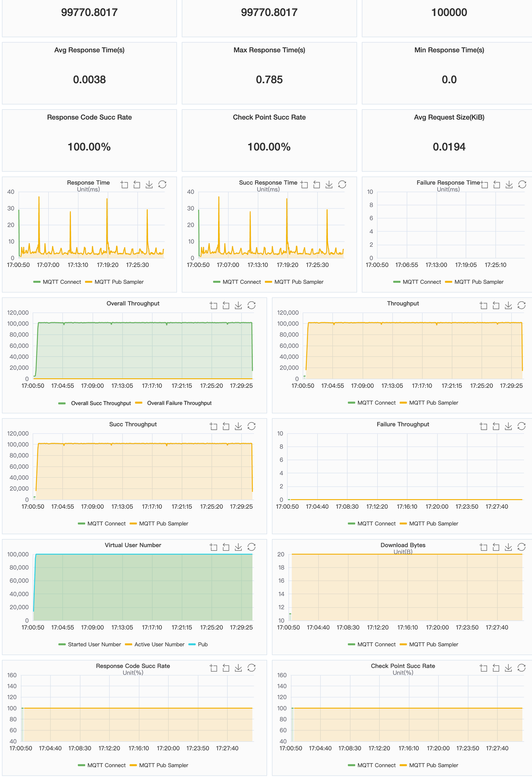
Task: Activate area zoom on Succ Response Time chart
Action: pos(304,185)
